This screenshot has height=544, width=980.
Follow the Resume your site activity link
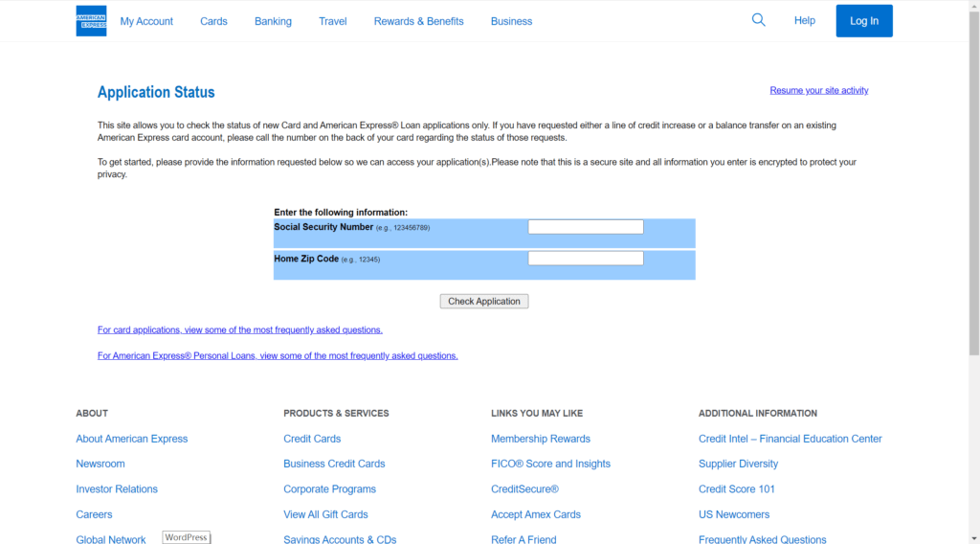(819, 90)
